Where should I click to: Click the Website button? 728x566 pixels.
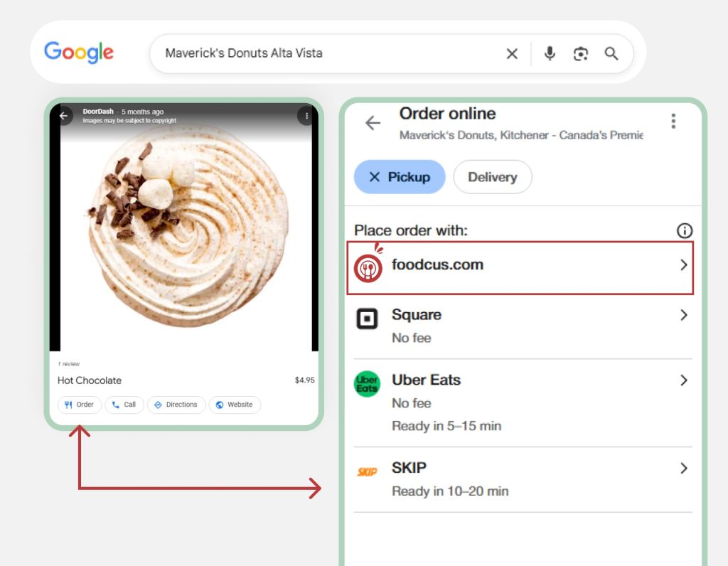(235, 405)
